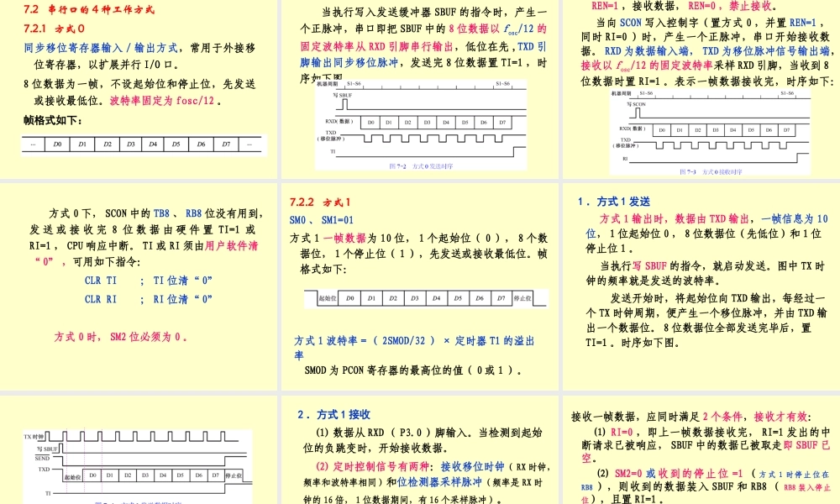Click the pink text 用户软件清
840x504 pixels.
pos(232,245)
